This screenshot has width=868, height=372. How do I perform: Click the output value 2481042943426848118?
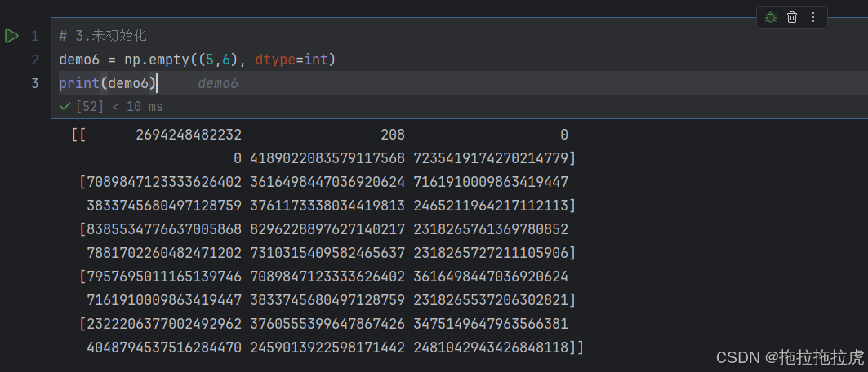tap(491, 348)
